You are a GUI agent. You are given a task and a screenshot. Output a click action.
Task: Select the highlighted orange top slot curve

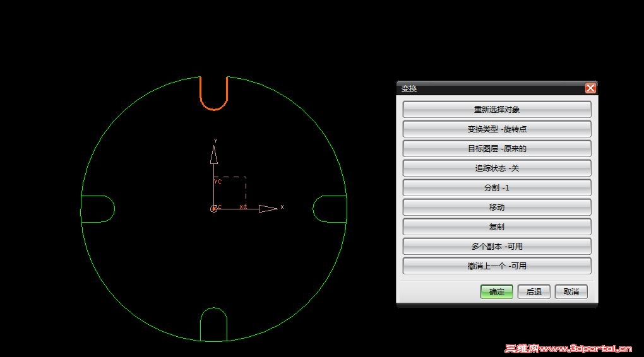click(x=213, y=108)
